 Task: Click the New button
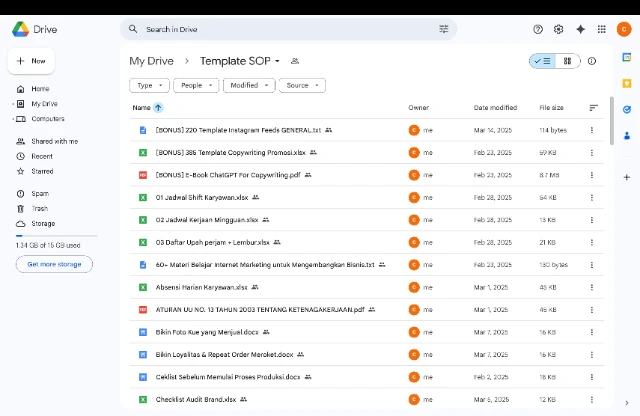click(x=31, y=61)
